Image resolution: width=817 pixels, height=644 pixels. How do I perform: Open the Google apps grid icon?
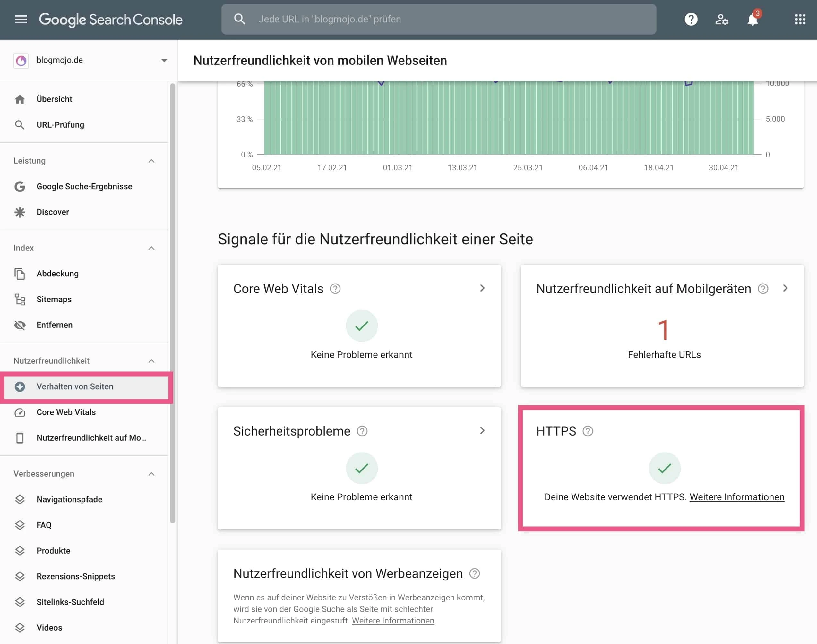[x=800, y=19]
